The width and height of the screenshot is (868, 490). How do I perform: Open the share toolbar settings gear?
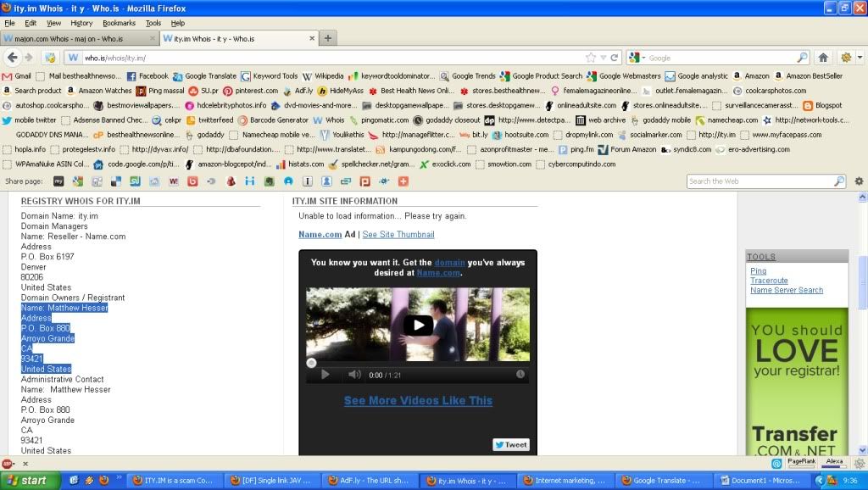click(859, 181)
